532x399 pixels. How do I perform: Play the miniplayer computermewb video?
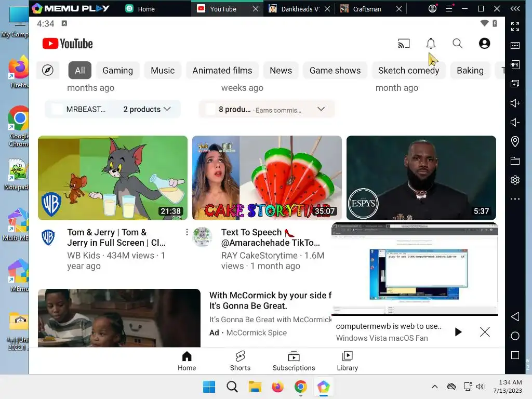point(458,332)
